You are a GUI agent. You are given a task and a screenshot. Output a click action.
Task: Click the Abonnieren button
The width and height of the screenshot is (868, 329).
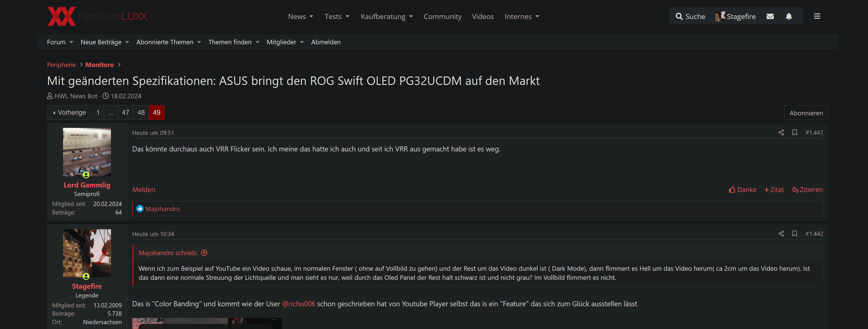pos(806,113)
